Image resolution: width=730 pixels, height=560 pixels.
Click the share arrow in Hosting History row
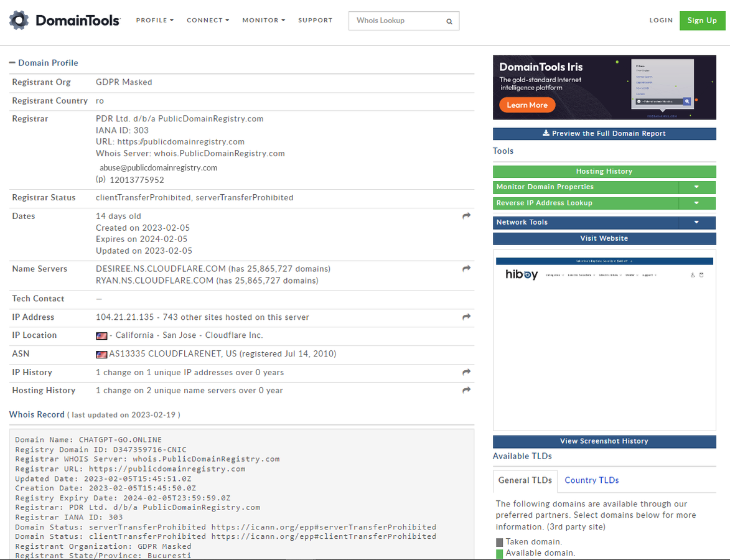pos(466,390)
